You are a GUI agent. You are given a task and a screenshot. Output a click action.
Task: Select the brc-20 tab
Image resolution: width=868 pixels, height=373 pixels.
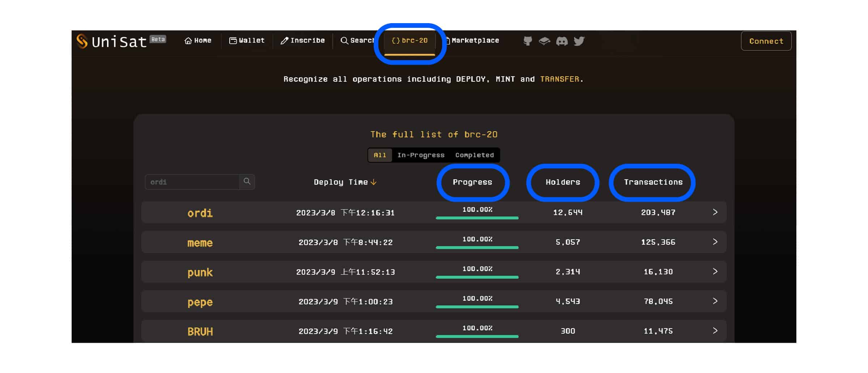pyautogui.click(x=410, y=40)
